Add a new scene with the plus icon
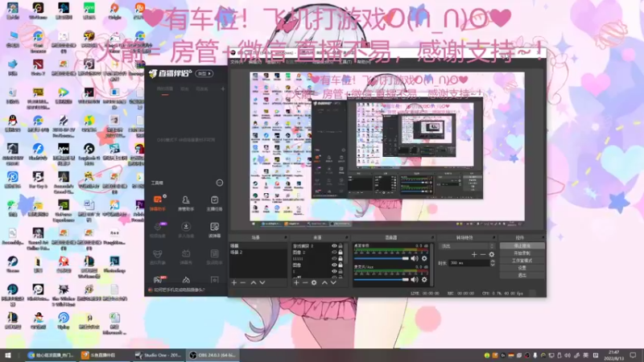 tap(233, 283)
